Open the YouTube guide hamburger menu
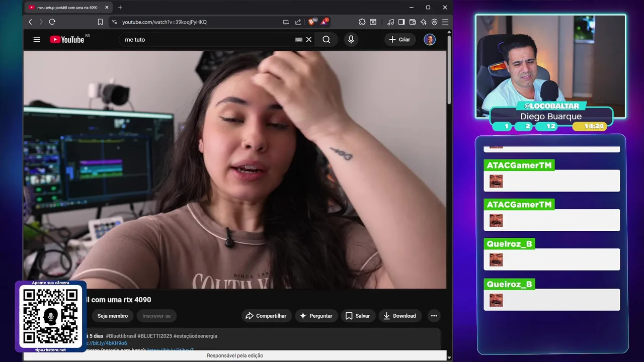Image resolution: width=644 pixels, height=362 pixels. 37,39
